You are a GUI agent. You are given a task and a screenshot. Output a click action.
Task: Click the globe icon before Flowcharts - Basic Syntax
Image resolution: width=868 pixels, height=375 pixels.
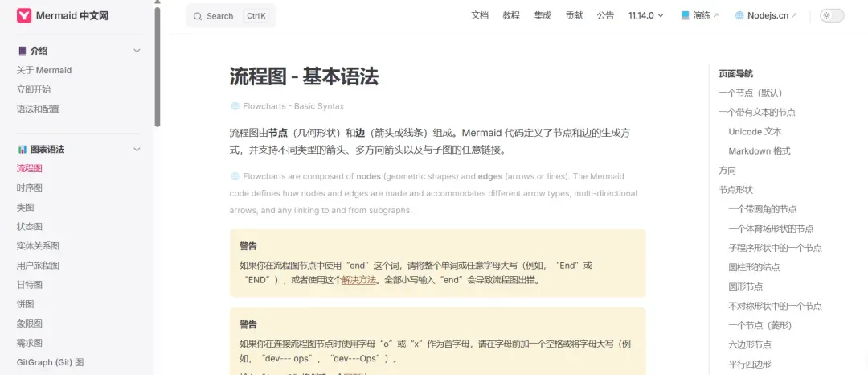(x=235, y=105)
